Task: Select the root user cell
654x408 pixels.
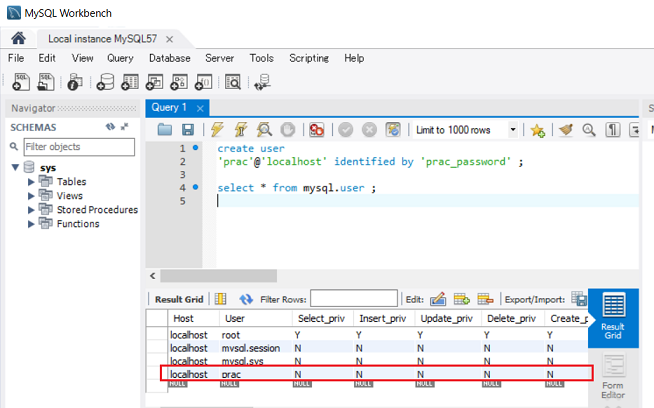Action: 256,335
